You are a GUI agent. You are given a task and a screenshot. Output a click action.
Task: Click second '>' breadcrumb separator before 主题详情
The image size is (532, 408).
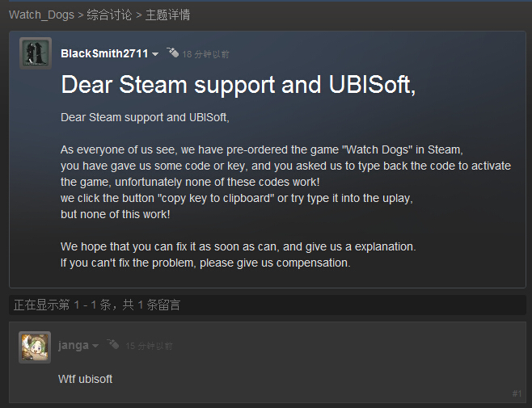(x=139, y=15)
